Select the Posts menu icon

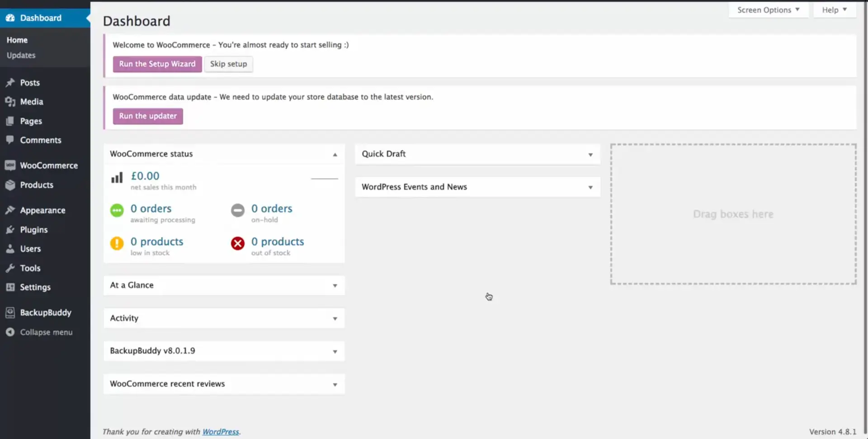pyautogui.click(x=10, y=82)
